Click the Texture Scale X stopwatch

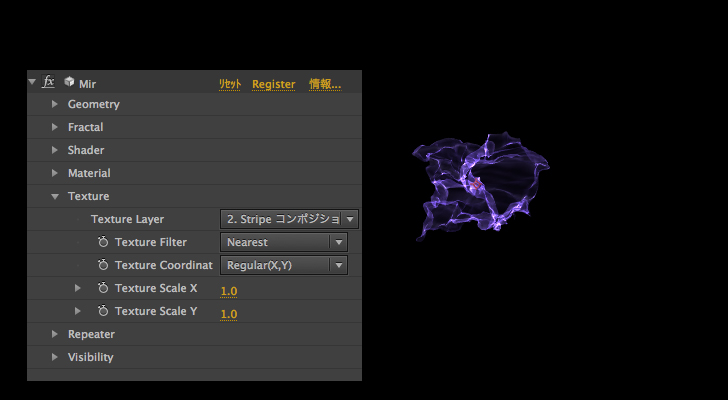tap(103, 288)
